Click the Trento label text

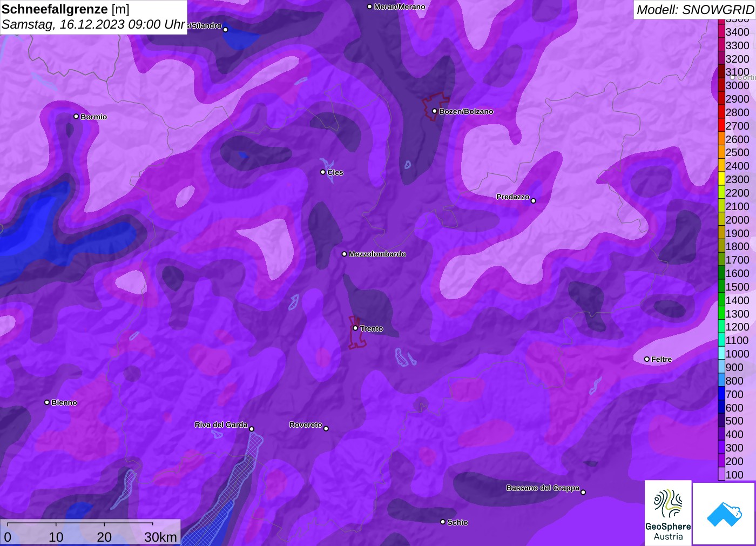click(x=372, y=328)
